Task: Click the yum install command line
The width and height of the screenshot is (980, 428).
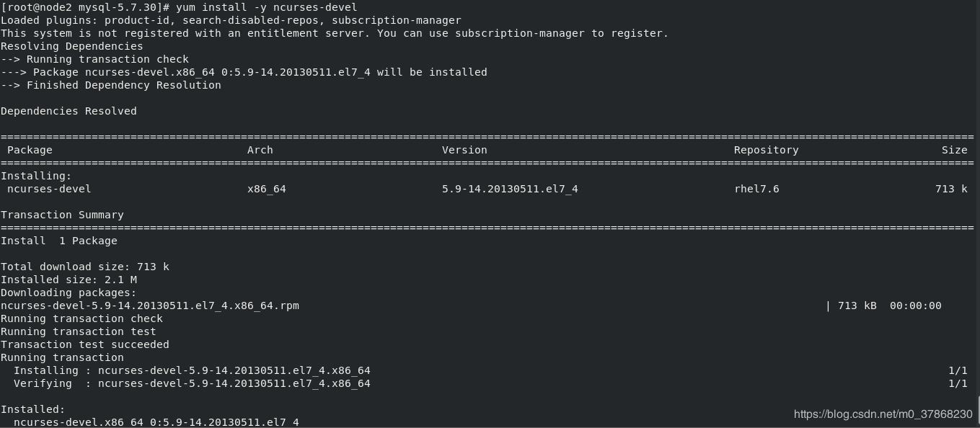Action: [x=179, y=7]
